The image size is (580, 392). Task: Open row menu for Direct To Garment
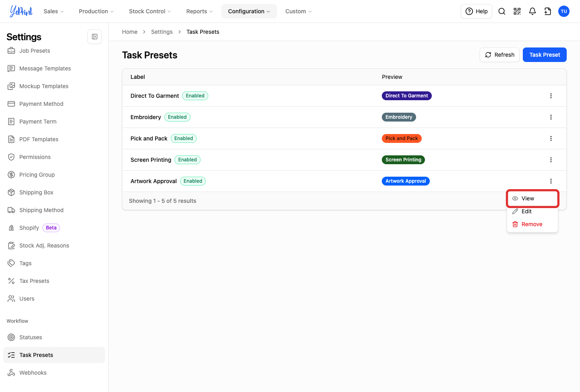click(551, 96)
